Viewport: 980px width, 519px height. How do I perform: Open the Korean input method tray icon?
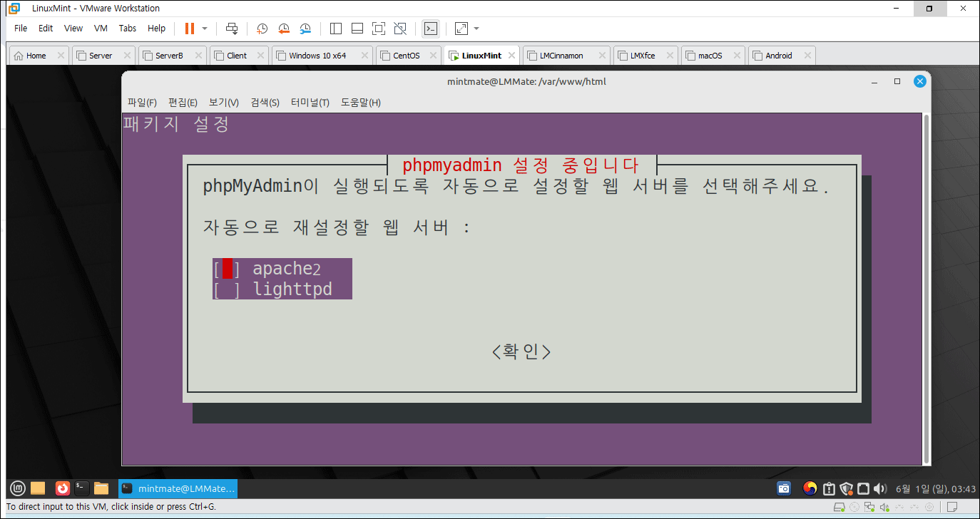point(810,488)
